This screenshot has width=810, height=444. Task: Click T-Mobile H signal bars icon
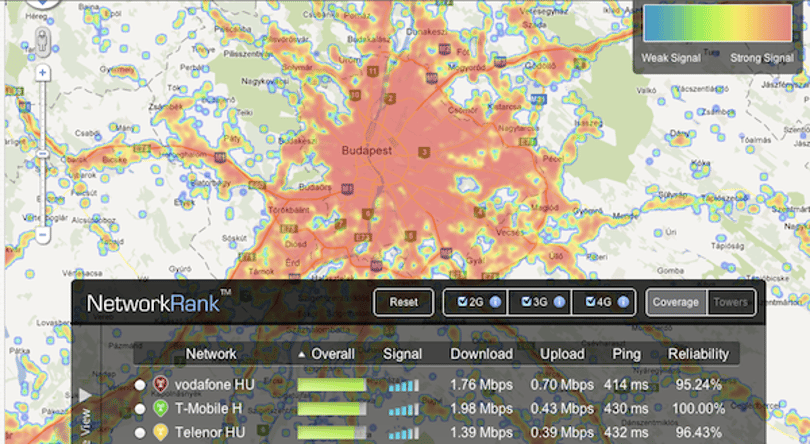click(403, 409)
